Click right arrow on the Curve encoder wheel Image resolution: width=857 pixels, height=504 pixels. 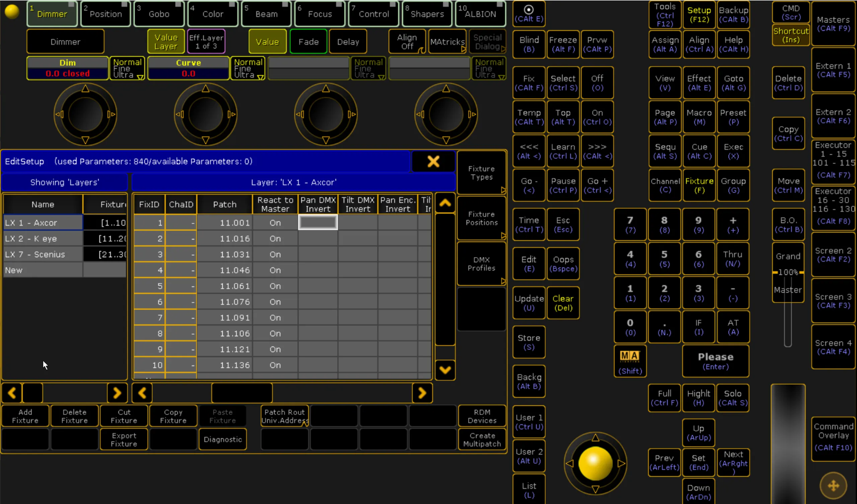click(x=232, y=114)
